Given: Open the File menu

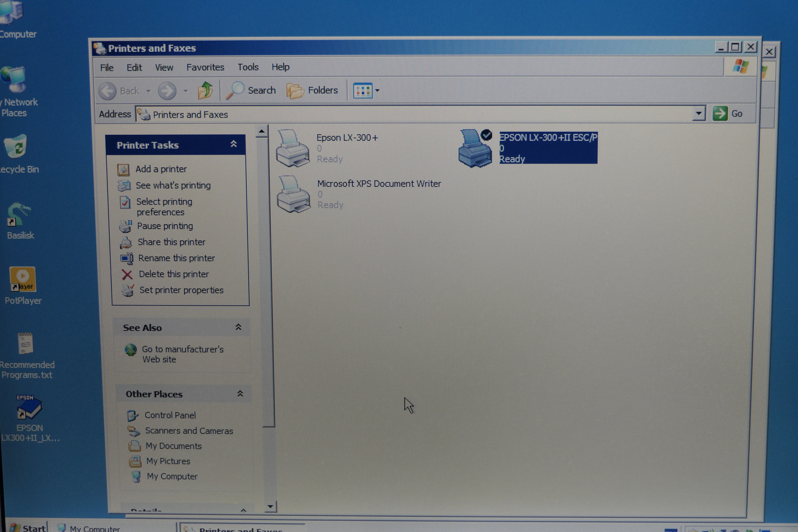Looking at the screenshot, I should (107, 68).
